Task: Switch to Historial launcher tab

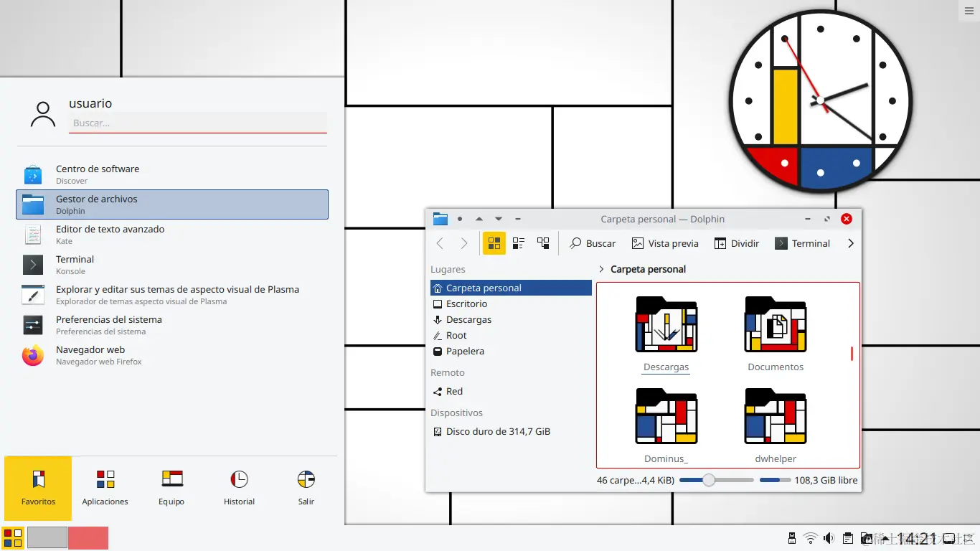Action: click(x=239, y=488)
